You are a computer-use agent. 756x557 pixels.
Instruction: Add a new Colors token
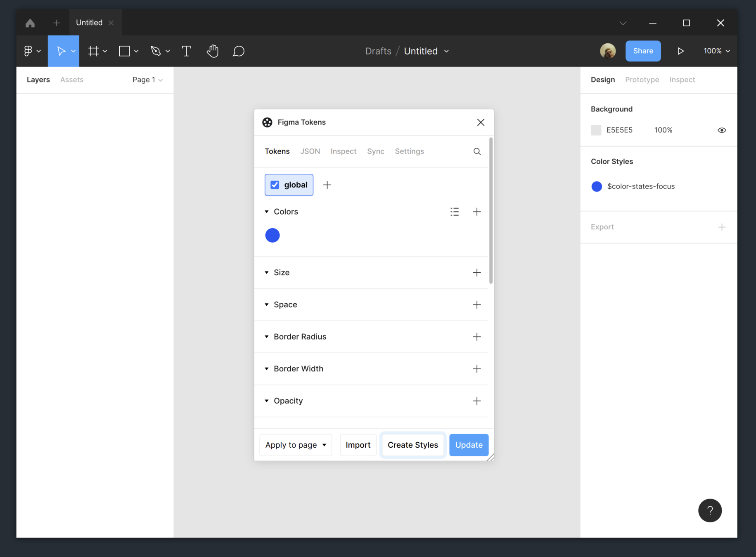click(x=477, y=212)
